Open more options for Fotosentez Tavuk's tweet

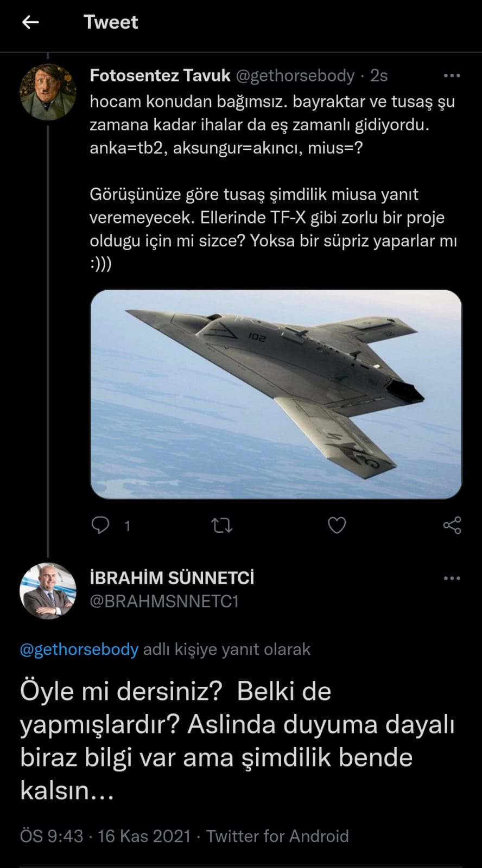tap(452, 75)
